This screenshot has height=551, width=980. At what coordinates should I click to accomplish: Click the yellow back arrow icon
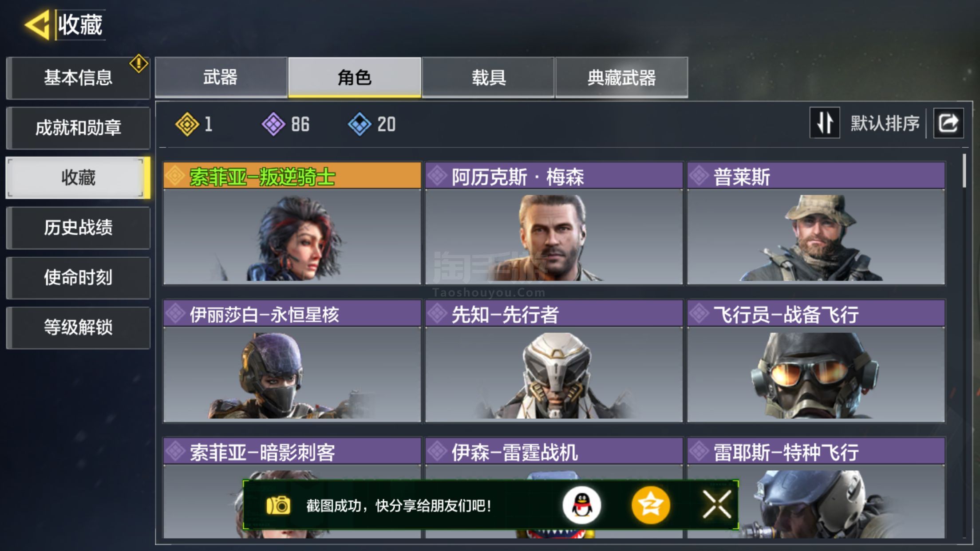[37, 25]
